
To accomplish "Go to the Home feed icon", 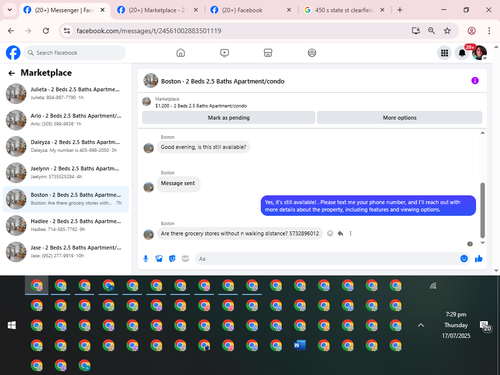I will click(180, 53).
